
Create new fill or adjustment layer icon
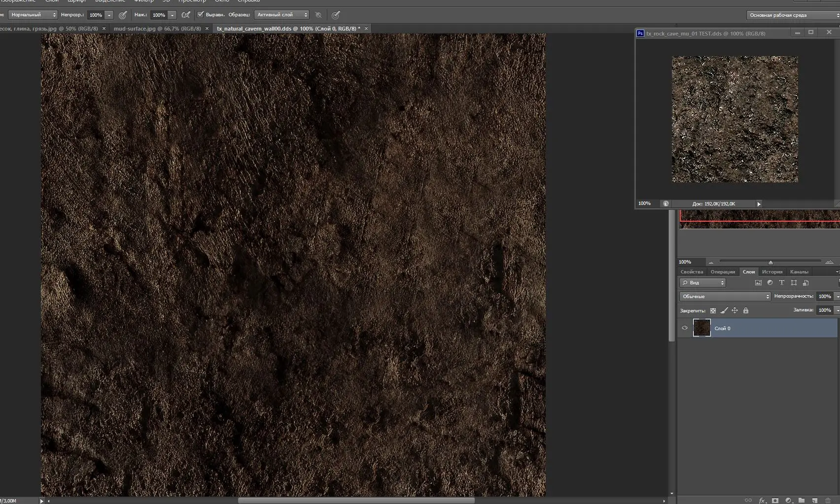(x=788, y=500)
